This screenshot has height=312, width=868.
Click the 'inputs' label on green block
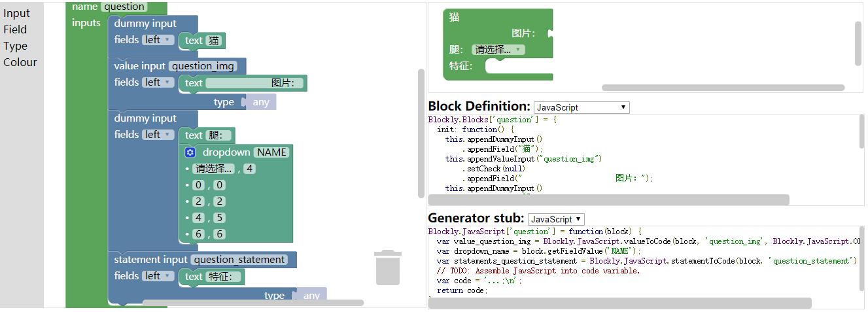[x=86, y=23]
